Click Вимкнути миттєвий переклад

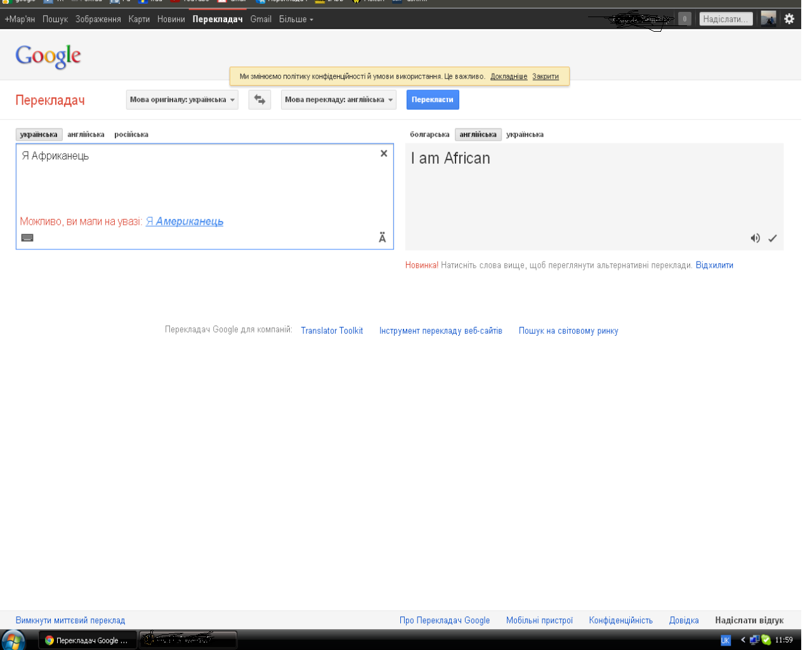(70, 620)
